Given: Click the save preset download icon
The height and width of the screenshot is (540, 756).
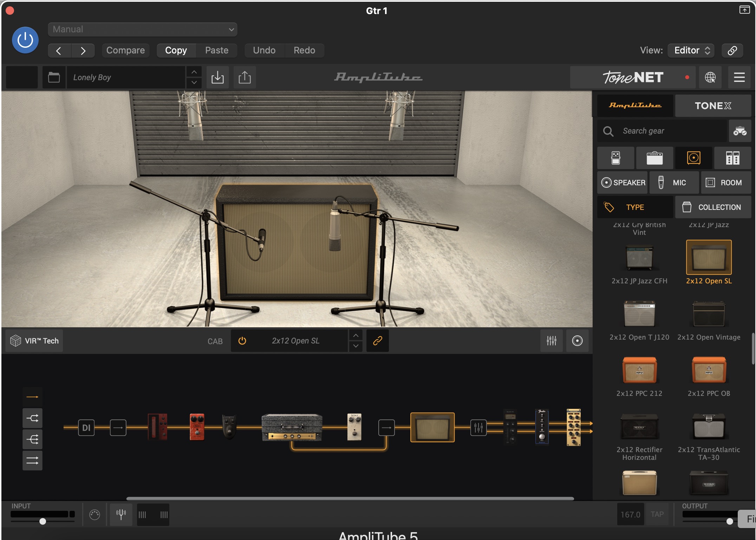Looking at the screenshot, I should click(217, 77).
